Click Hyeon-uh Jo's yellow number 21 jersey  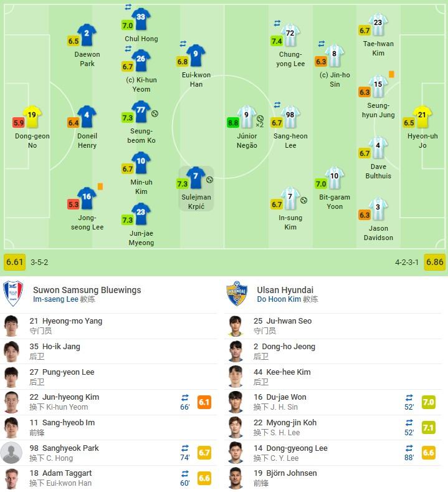[422, 115]
